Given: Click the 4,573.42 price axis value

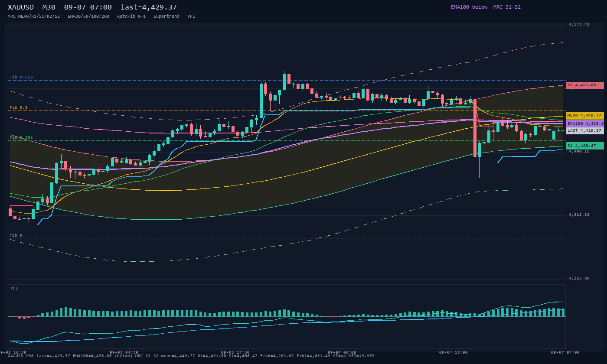Looking at the screenshot, I should click(x=579, y=24).
